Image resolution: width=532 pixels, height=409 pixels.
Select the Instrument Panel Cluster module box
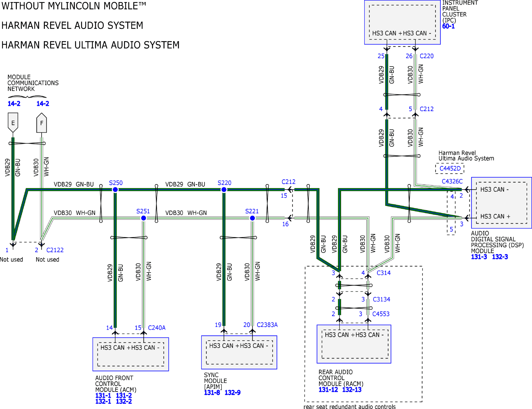pos(402,22)
